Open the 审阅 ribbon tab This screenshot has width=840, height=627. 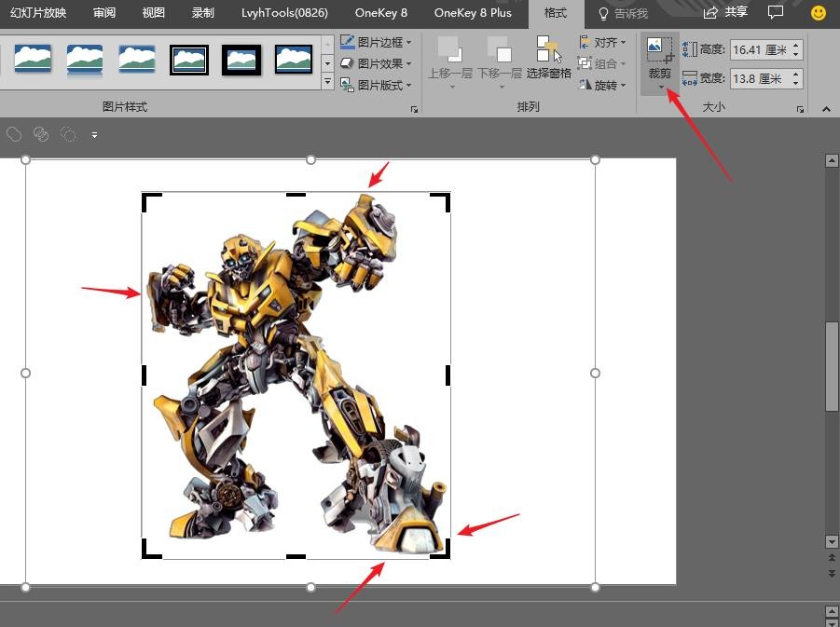tap(103, 12)
